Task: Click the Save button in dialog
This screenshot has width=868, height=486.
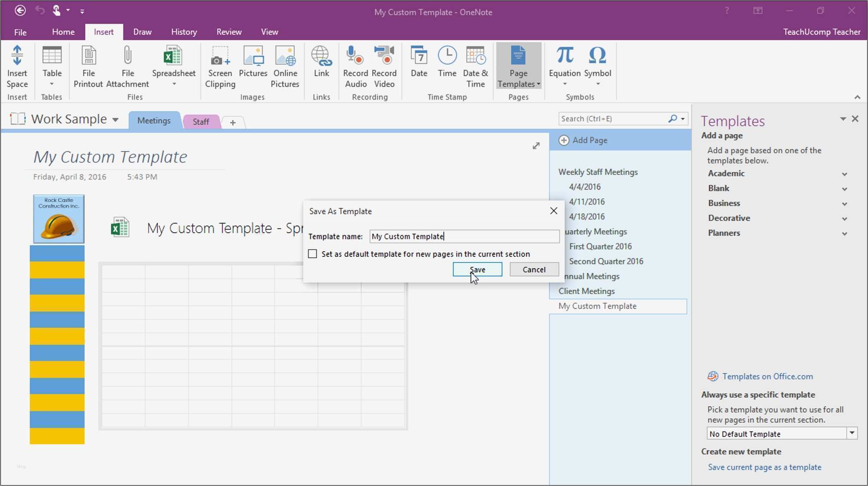Action: click(477, 269)
